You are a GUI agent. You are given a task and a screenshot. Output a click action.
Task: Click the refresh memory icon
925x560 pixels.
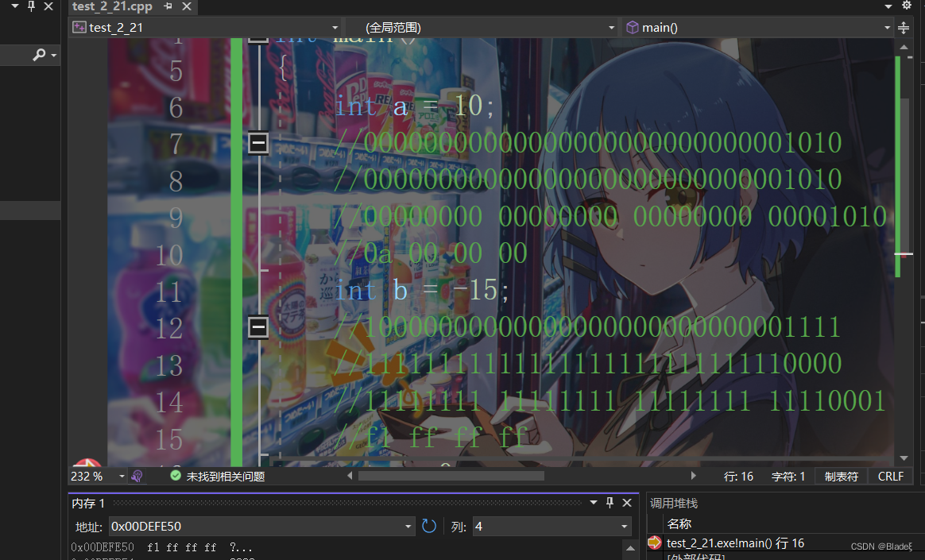point(429,526)
